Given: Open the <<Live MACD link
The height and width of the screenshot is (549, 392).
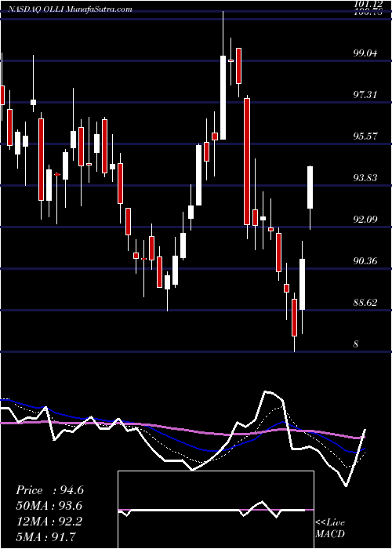Looking at the screenshot, I should [330, 528].
